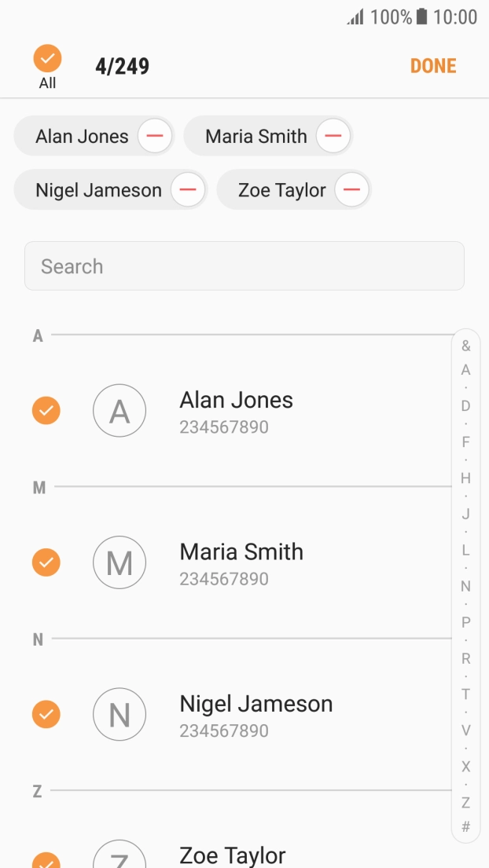Viewport: 489px width, 868px height.
Task: Remove Nigel Jameson chip with minus icon
Action: tap(188, 190)
